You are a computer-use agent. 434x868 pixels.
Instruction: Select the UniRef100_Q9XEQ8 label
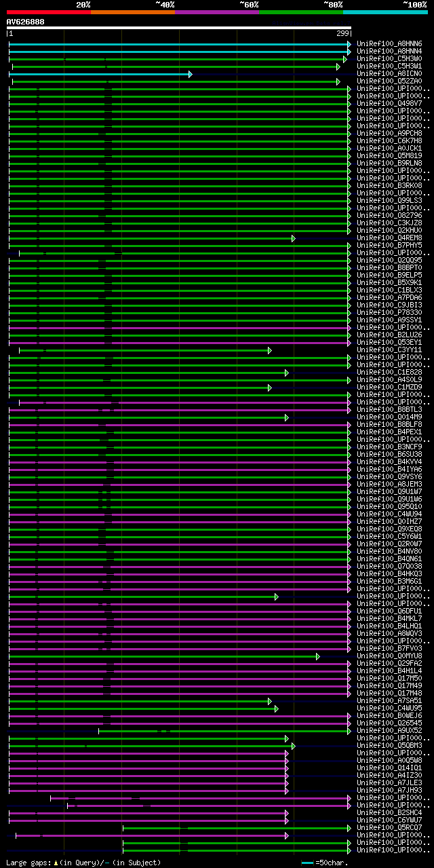point(389,529)
